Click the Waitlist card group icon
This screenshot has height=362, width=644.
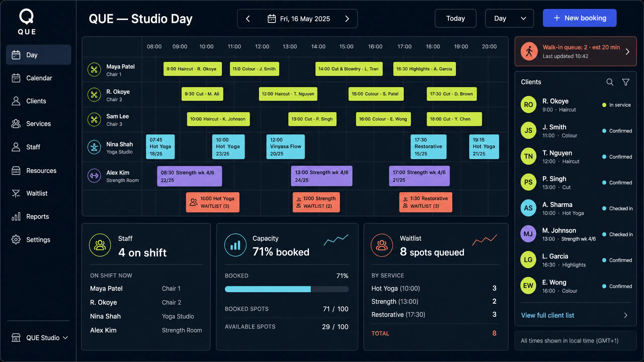pyautogui.click(x=382, y=245)
